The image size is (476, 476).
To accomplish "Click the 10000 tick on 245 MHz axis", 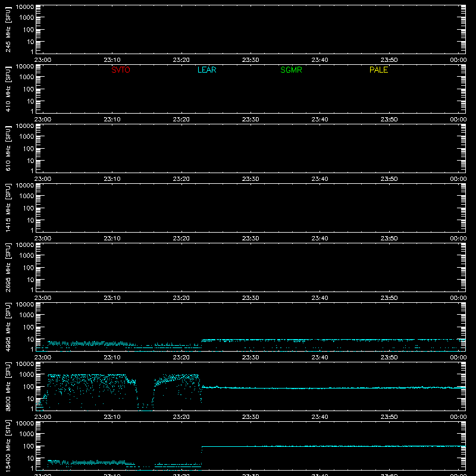I will [x=25, y=7].
